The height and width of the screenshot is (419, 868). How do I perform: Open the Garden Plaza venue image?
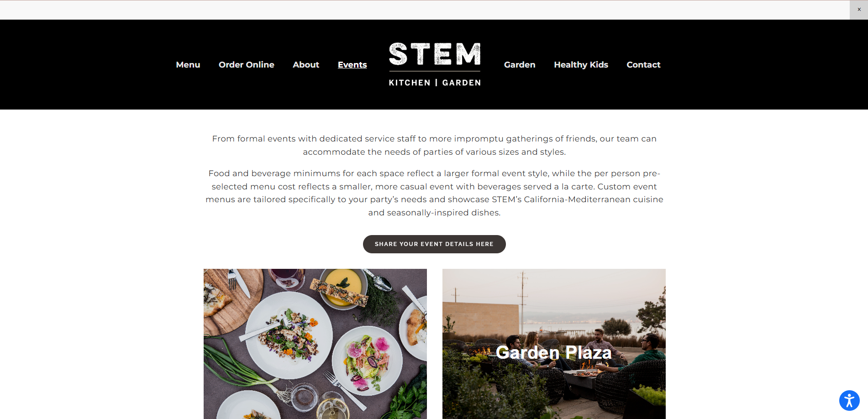554,344
